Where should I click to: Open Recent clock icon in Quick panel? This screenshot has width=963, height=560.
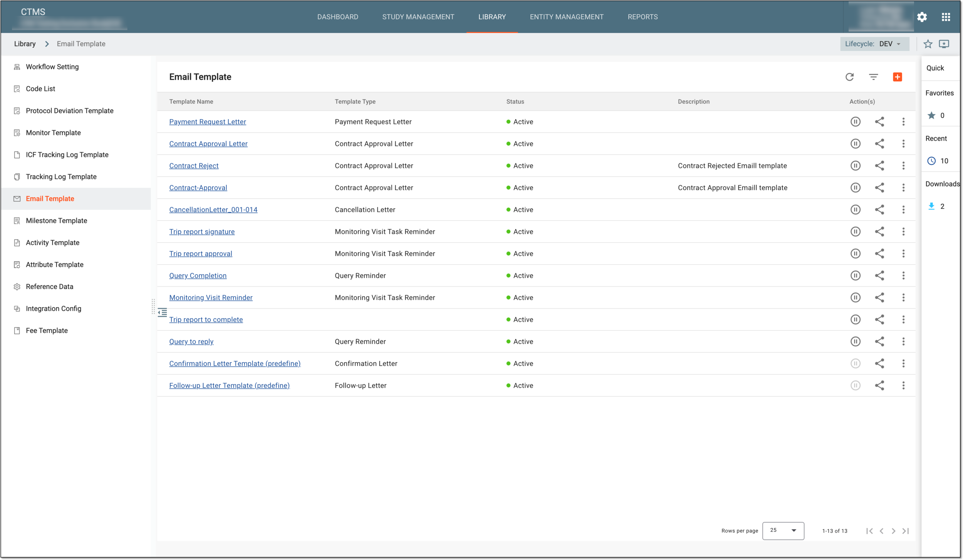click(x=931, y=161)
